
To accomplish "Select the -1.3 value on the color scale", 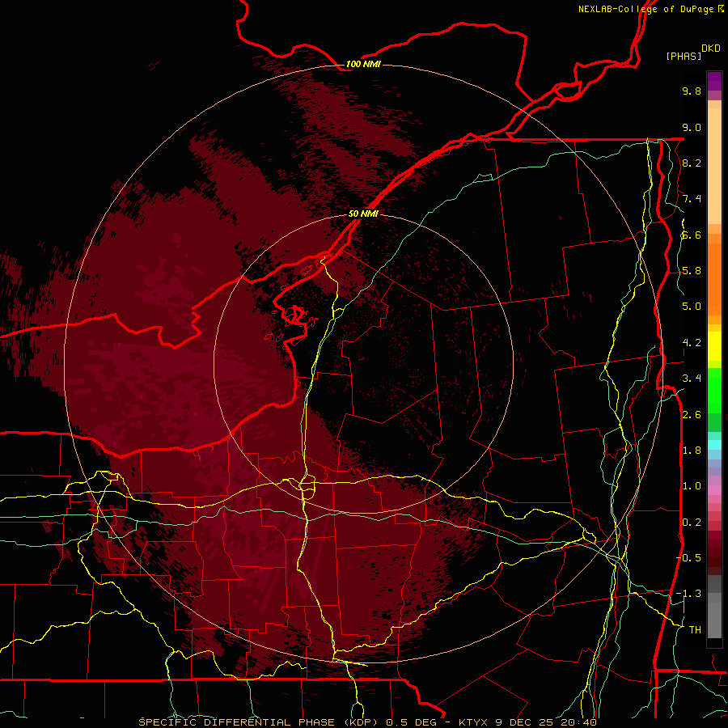I will pos(689,594).
